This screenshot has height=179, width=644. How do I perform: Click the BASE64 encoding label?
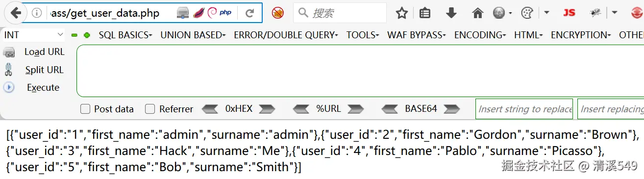pyautogui.click(x=421, y=109)
